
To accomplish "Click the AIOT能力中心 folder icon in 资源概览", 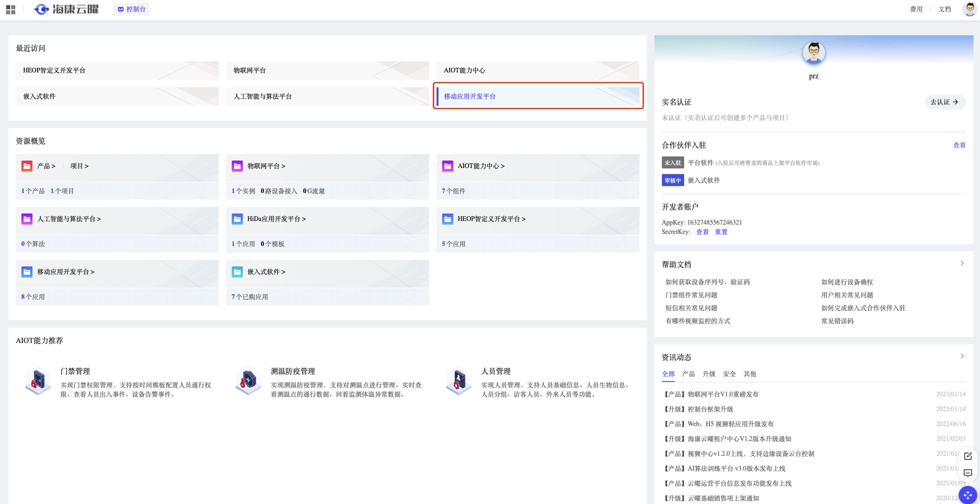I will [448, 166].
